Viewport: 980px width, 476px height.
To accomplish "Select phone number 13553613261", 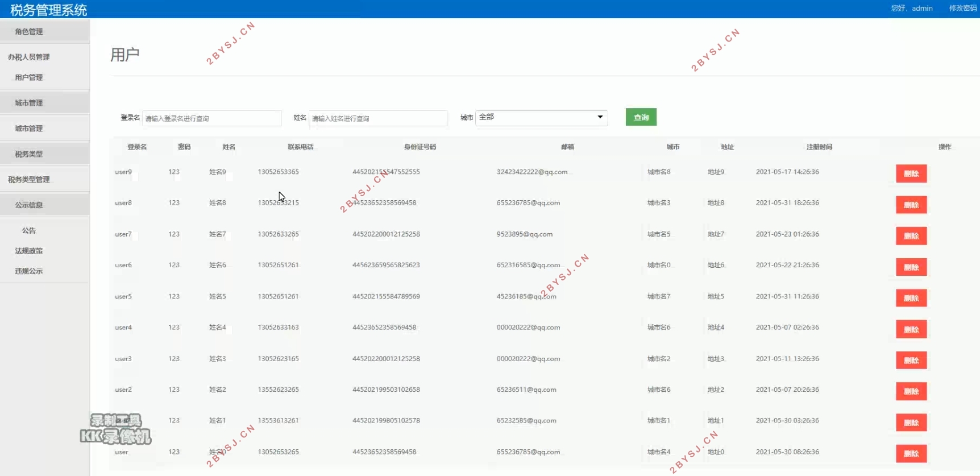I will [279, 420].
